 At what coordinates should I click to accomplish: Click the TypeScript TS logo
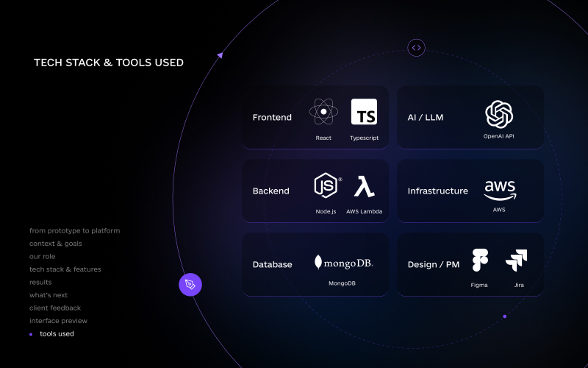pos(364,112)
